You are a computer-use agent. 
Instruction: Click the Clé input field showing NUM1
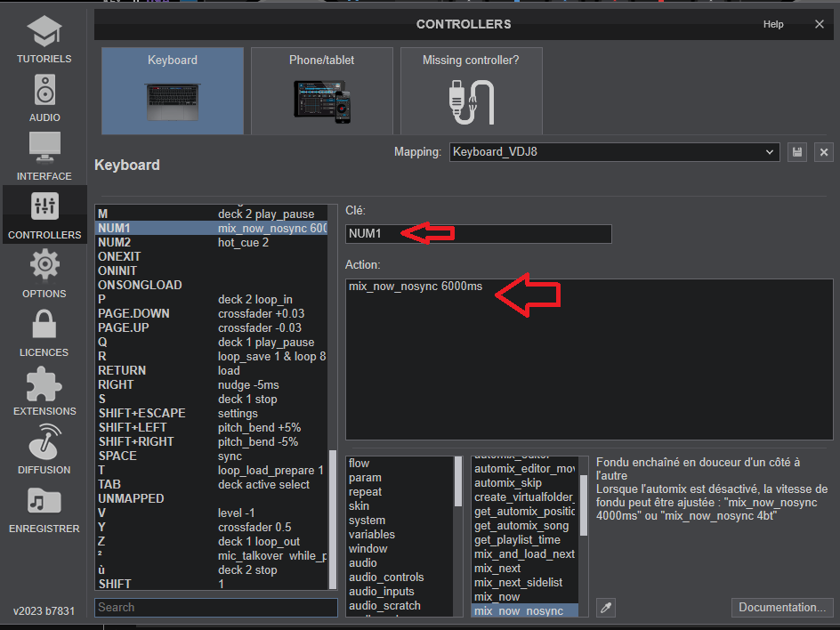click(479, 234)
